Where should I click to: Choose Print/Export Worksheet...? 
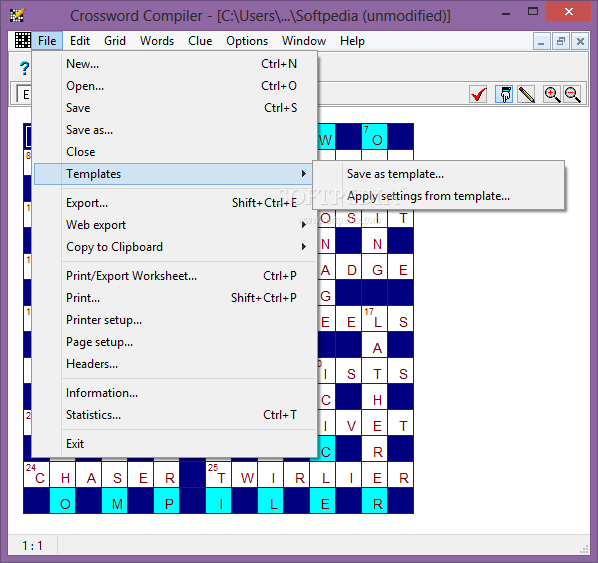click(x=175, y=276)
